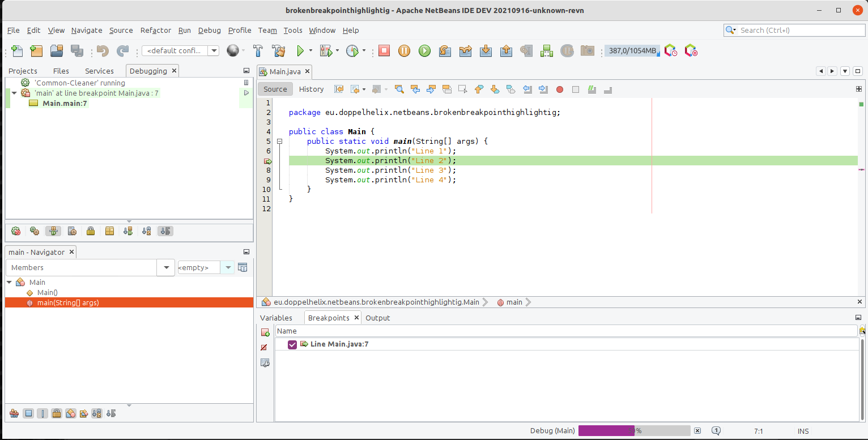
Task: Open the Tools menu
Action: coord(293,31)
